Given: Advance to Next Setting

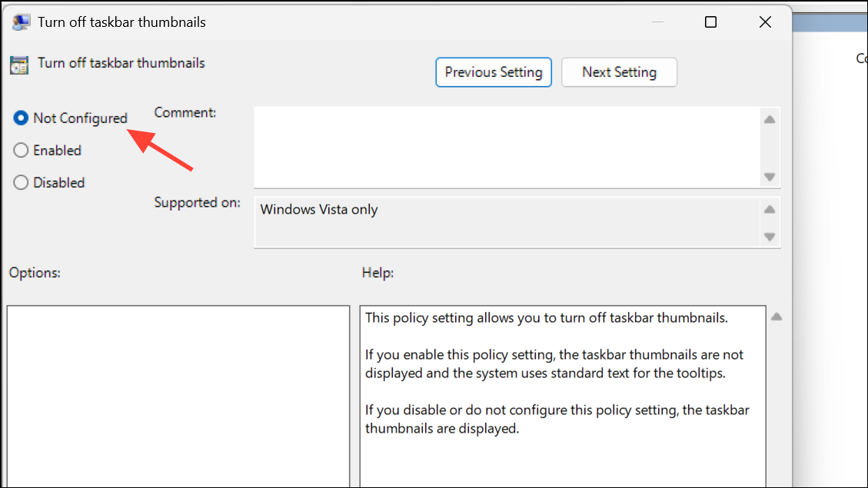Looking at the screenshot, I should click(619, 72).
